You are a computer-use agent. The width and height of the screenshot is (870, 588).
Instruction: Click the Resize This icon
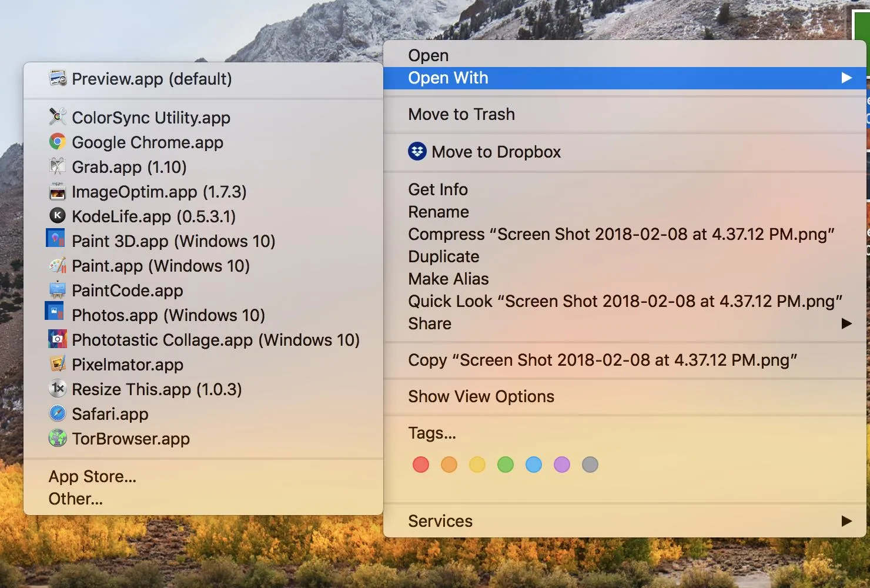tap(58, 389)
